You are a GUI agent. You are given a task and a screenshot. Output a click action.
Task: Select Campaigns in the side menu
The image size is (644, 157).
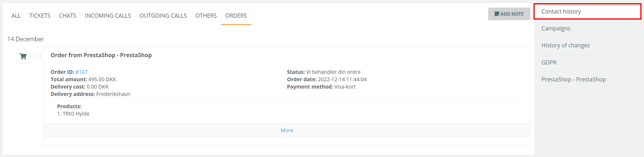click(588, 28)
